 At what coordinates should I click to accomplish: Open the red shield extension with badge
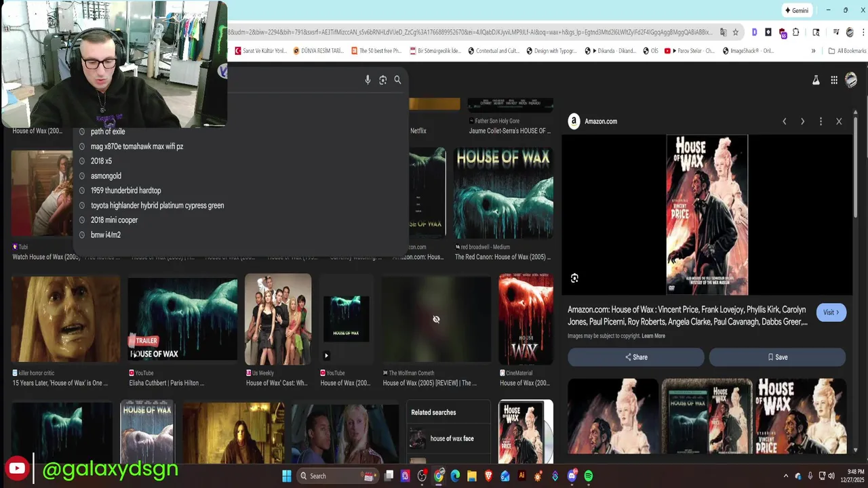(x=783, y=33)
